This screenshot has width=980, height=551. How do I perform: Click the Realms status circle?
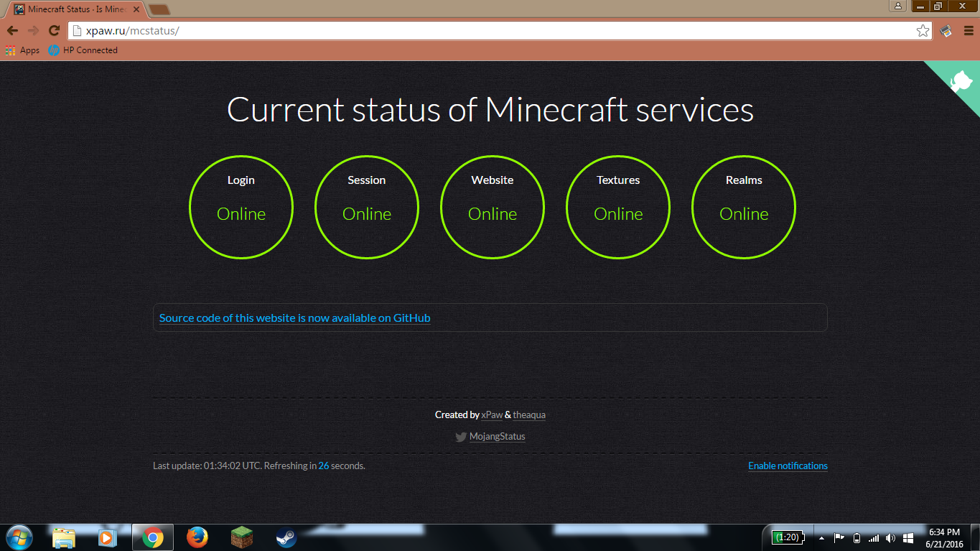[744, 207]
